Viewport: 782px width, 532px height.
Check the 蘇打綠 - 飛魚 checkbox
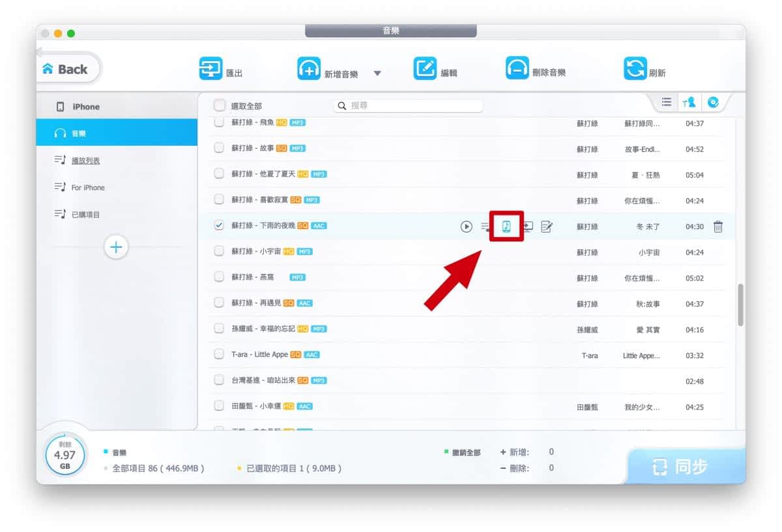(219, 122)
